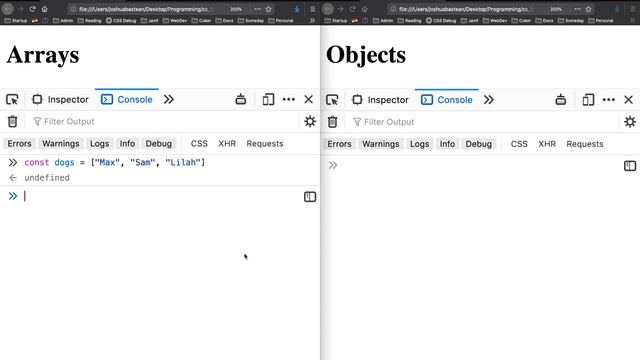Show more bookmarks chevron in Arrays browser
The height and width of the screenshot is (360, 640).
point(312,20)
